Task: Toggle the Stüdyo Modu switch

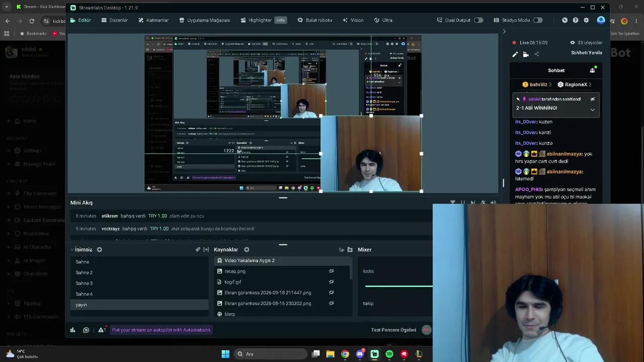Action: 538,20
